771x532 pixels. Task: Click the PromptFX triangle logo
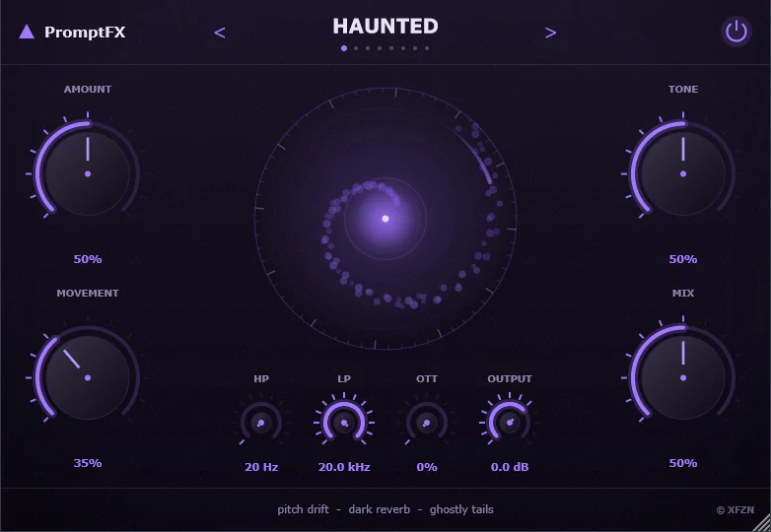(27, 32)
